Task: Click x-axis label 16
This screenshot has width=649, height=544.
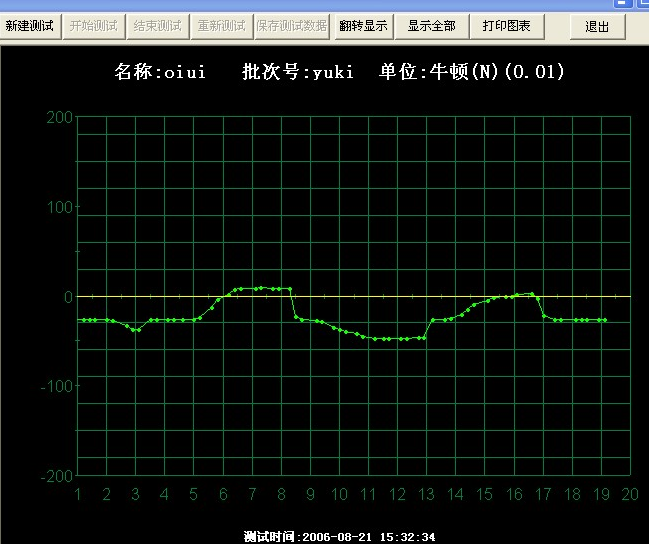Action: pos(514,494)
